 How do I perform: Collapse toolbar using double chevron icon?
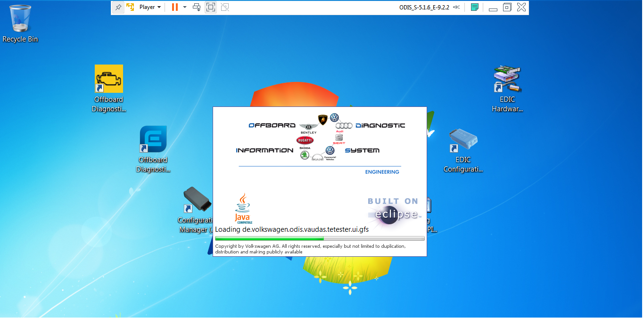click(456, 7)
